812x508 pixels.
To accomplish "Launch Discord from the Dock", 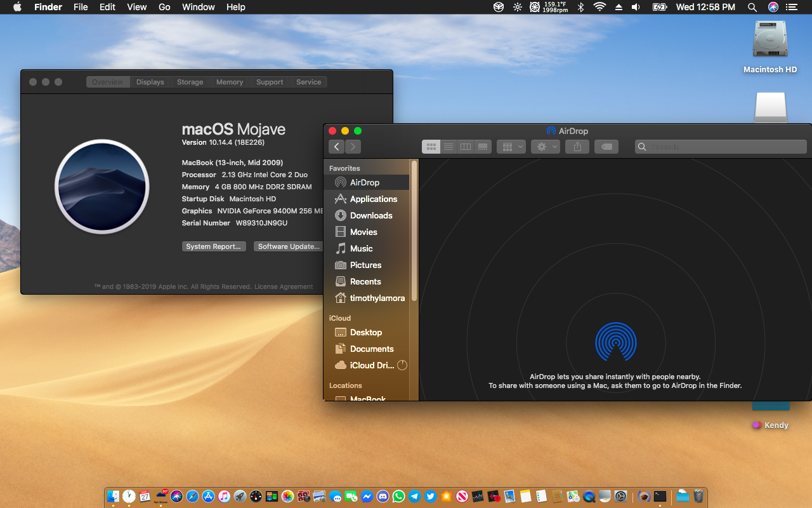I will [382, 497].
